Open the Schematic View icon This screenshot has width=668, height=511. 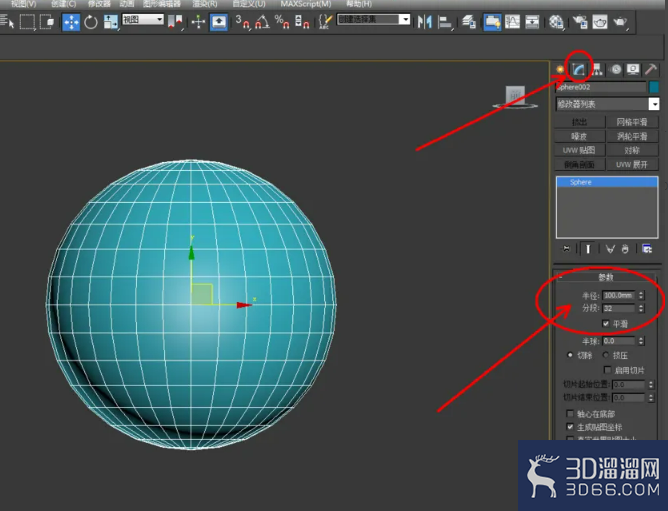pyautogui.click(x=532, y=22)
